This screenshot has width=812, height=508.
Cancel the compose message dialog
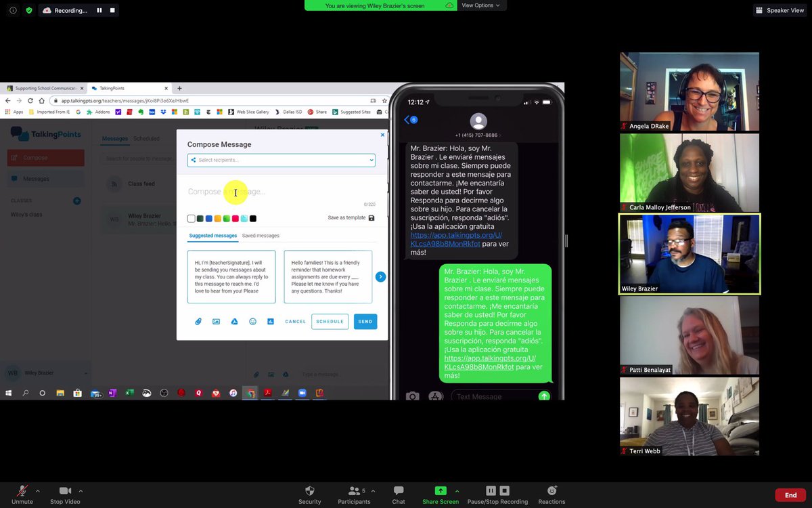pos(296,321)
